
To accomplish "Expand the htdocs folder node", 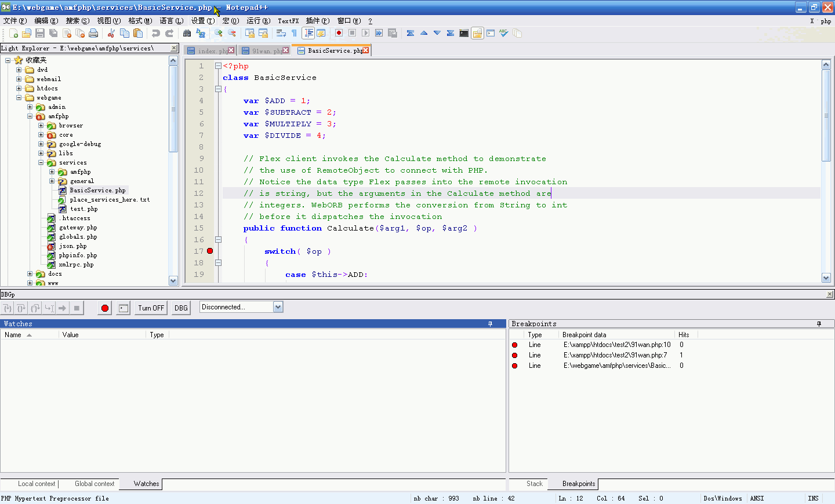I will pos(19,89).
